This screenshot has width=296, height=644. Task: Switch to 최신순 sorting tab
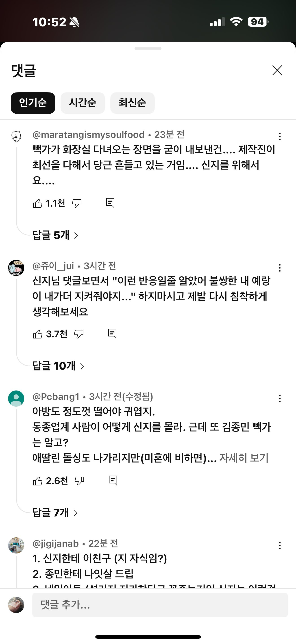point(132,103)
